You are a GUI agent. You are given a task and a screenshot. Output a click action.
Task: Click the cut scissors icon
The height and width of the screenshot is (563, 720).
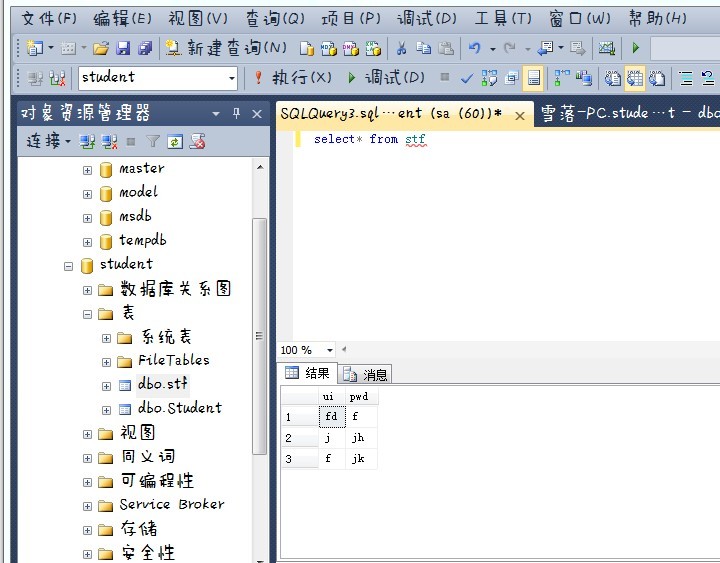[401, 48]
